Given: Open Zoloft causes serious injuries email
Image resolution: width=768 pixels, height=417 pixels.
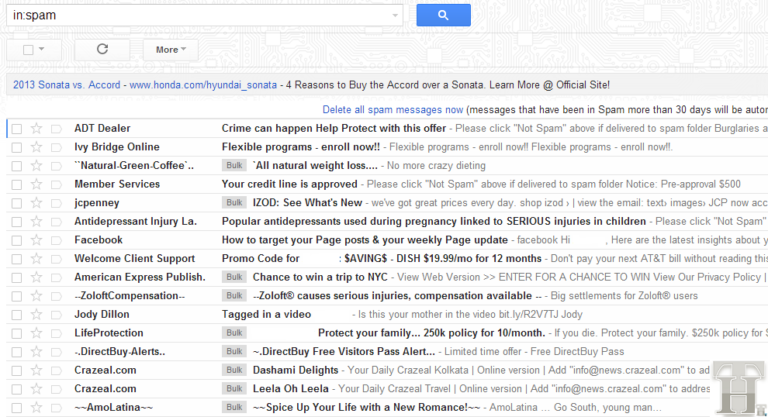Looking at the screenshot, I should click(x=397, y=296).
